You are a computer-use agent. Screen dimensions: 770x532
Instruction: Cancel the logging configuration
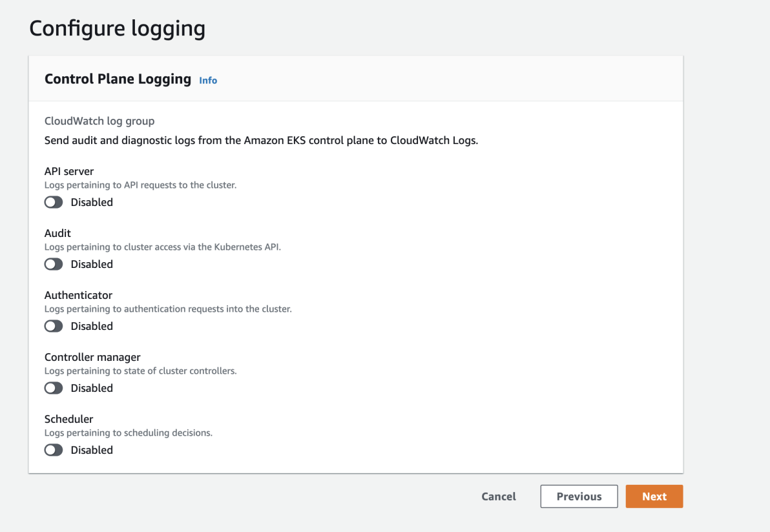[498, 496]
